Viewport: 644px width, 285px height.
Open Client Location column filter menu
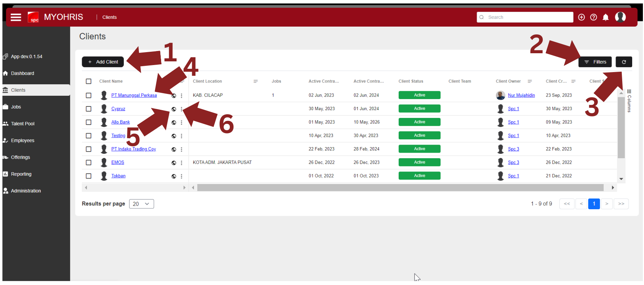(255, 81)
